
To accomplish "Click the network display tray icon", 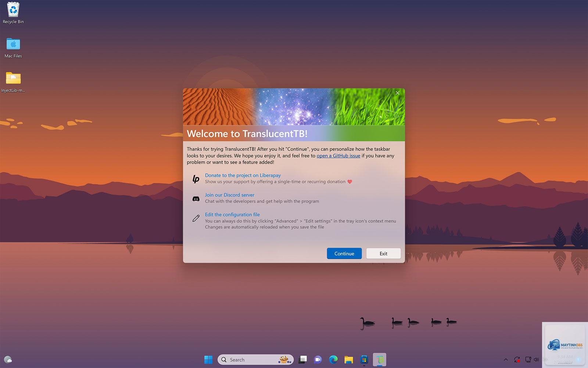I will [x=528, y=360].
